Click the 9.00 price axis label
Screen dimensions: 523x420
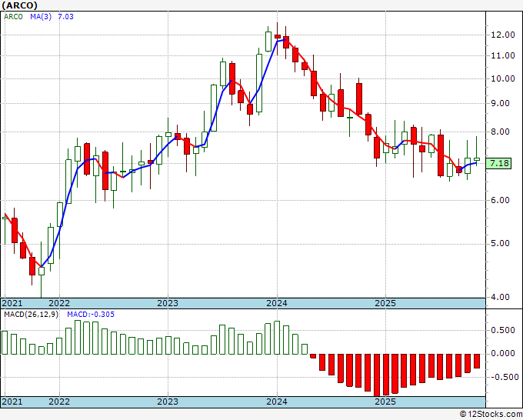coord(500,103)
